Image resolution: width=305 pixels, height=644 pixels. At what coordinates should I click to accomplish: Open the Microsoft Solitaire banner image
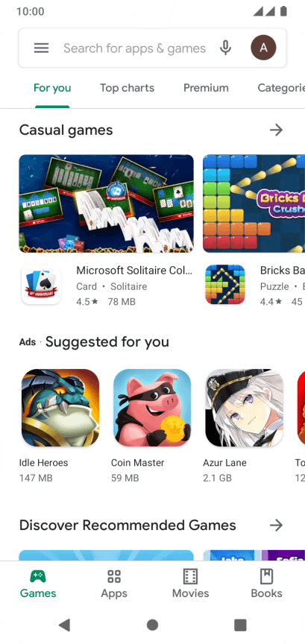(x=107, y=203)
